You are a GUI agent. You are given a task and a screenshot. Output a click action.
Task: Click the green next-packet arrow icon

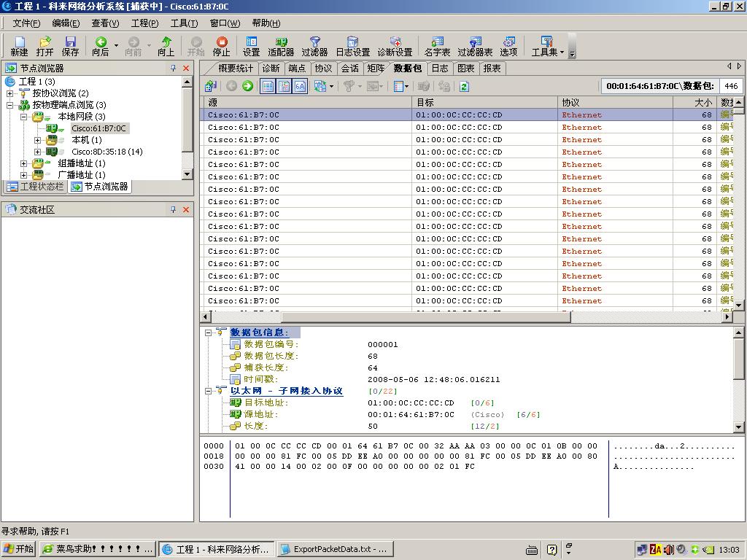247,86
